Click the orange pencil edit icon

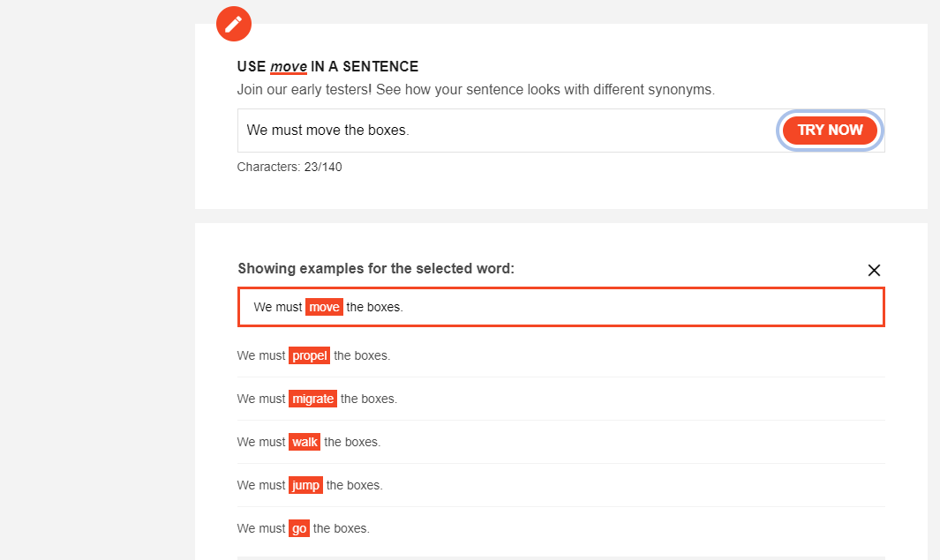[234, 24]
